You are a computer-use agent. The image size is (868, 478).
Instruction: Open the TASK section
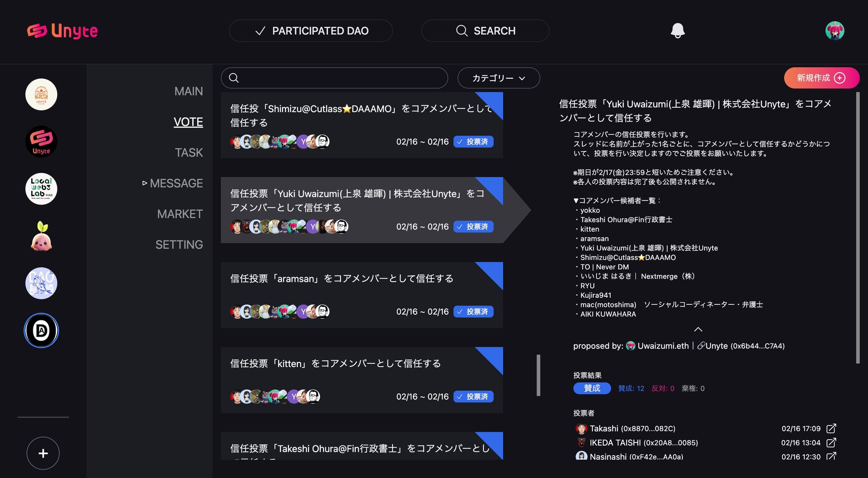point(189,153)
